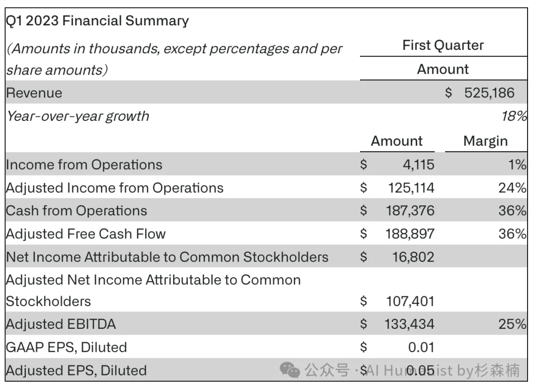Select the amount 107,401 for adjusted net income

tap(410, 301)
